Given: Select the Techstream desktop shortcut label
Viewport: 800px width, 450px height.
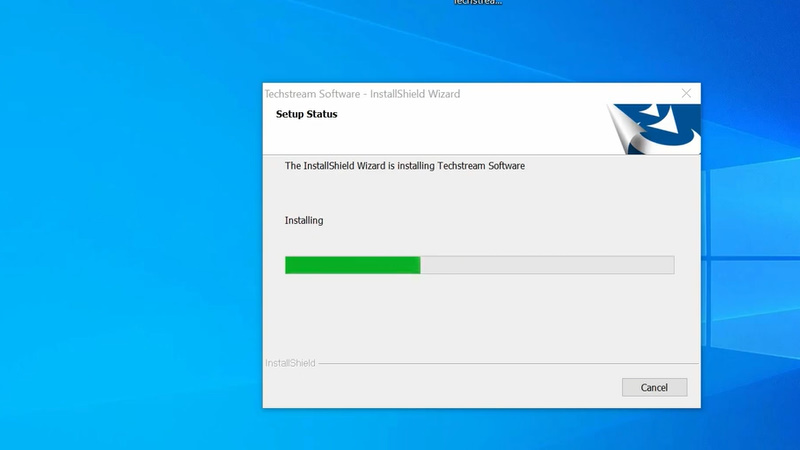Looking at the screenshot, I should 478,3.
